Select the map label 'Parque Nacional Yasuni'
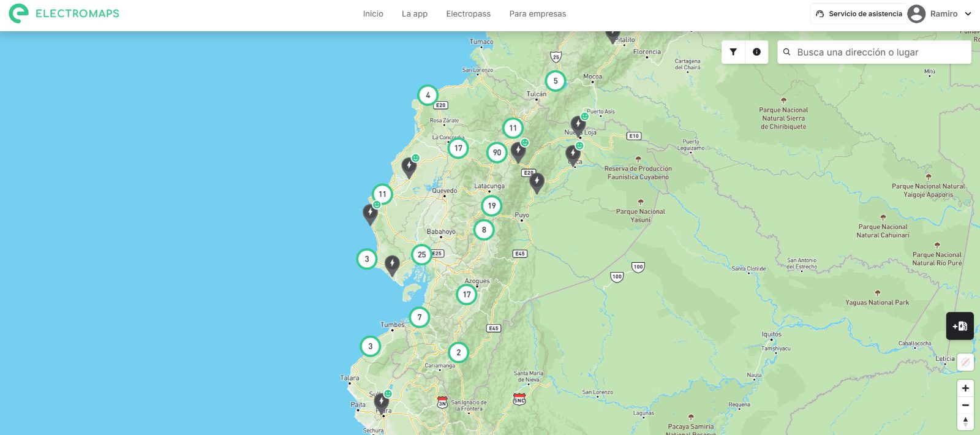Image resolution: width=980 pixels, height=435 pixels. click(x=640, y=216)
